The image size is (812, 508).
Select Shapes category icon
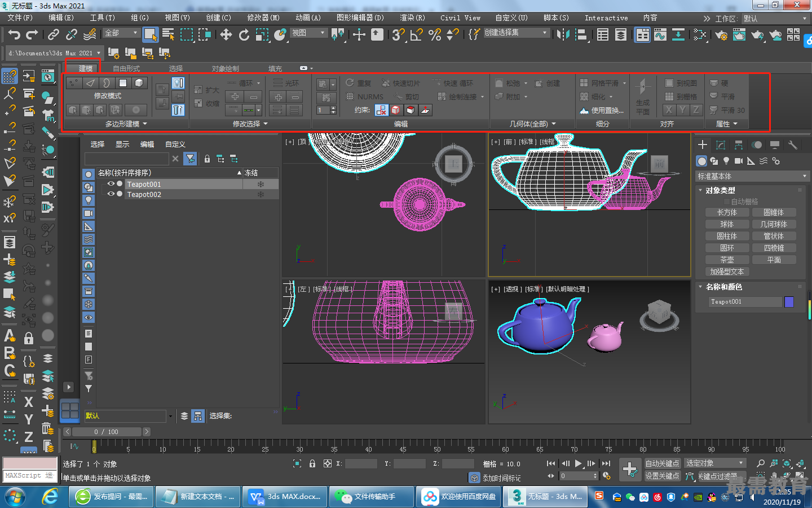point(714,161)
